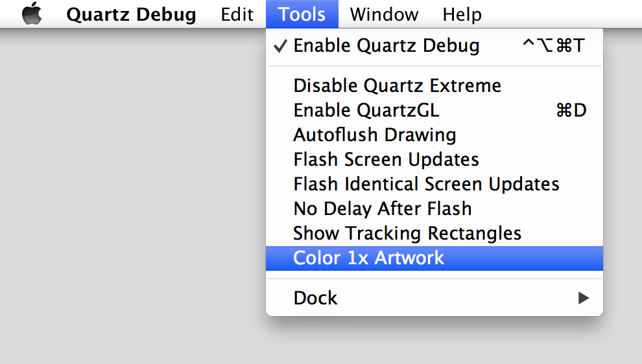Click the ^⌥⌘T shortcut label
This screenshot has height=364, width=642.
(554, 46)
